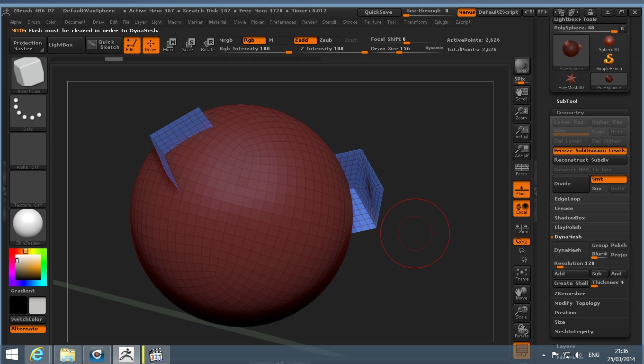
Task: Click the Scroll canvas icon
Action: pyautogui.click(x=521, y=94)
